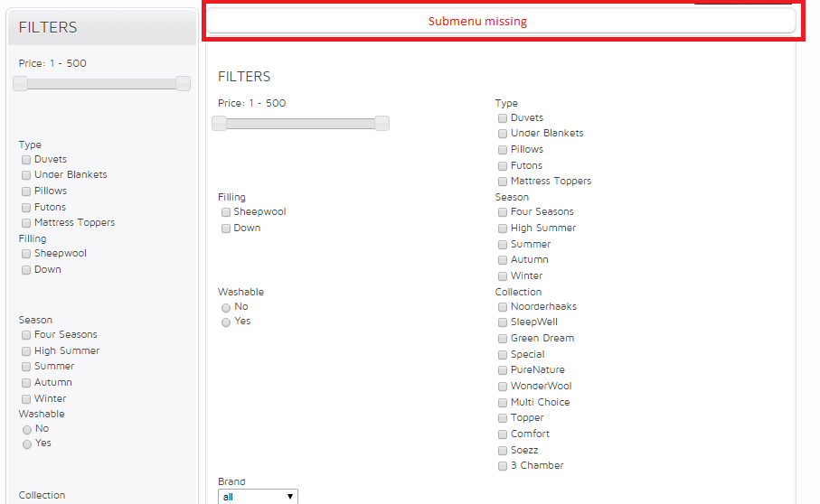Tick Four Seasons in the main panel

tap(503, 212)
